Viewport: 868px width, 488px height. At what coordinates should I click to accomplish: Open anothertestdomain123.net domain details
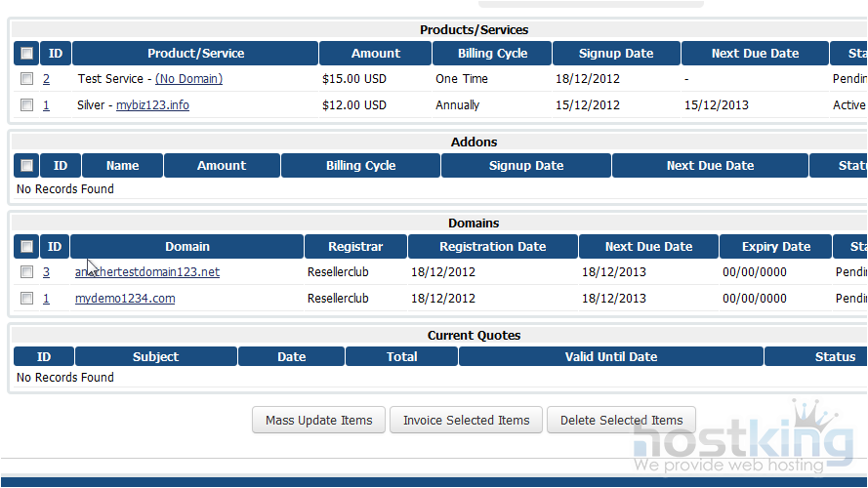click(x=147, y=272)
